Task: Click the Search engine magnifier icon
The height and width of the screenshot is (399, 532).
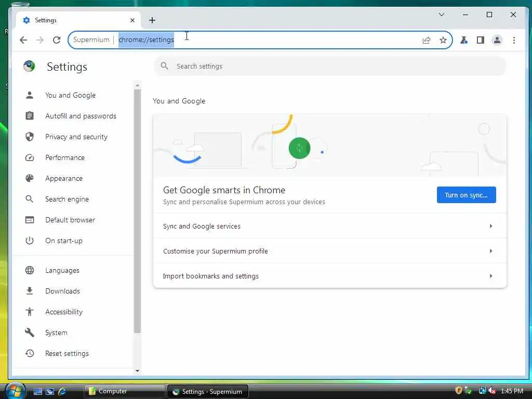Action: (x=30, y=199)
